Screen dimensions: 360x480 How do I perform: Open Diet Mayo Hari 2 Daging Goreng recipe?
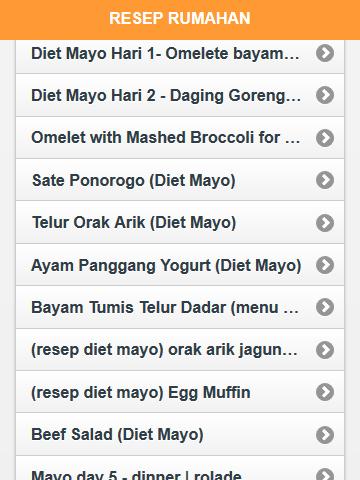pos(180,95)
